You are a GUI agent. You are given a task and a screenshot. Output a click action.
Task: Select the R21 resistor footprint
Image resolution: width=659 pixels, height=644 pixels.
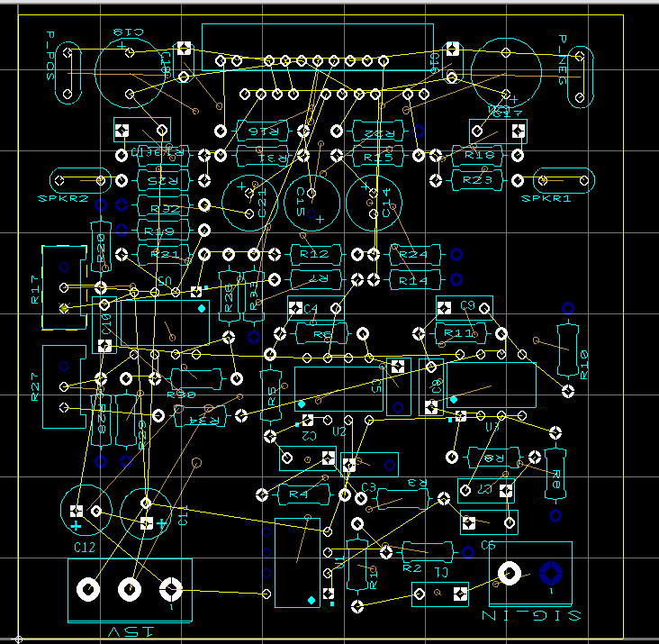[163, 254]
